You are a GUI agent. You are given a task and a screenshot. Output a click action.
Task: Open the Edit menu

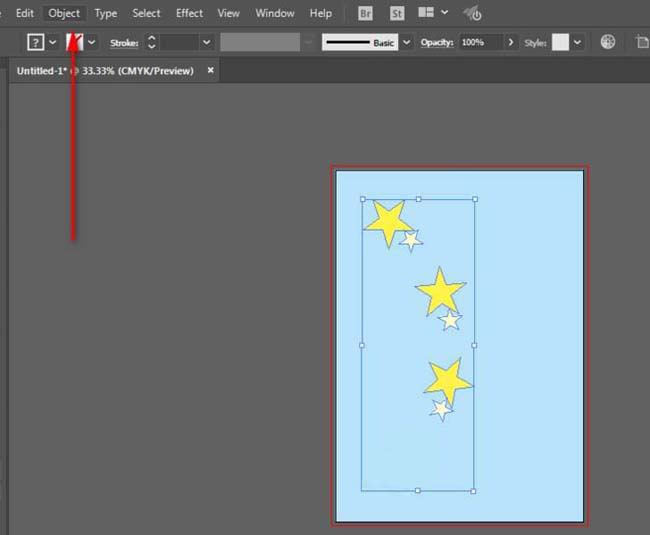24,13
